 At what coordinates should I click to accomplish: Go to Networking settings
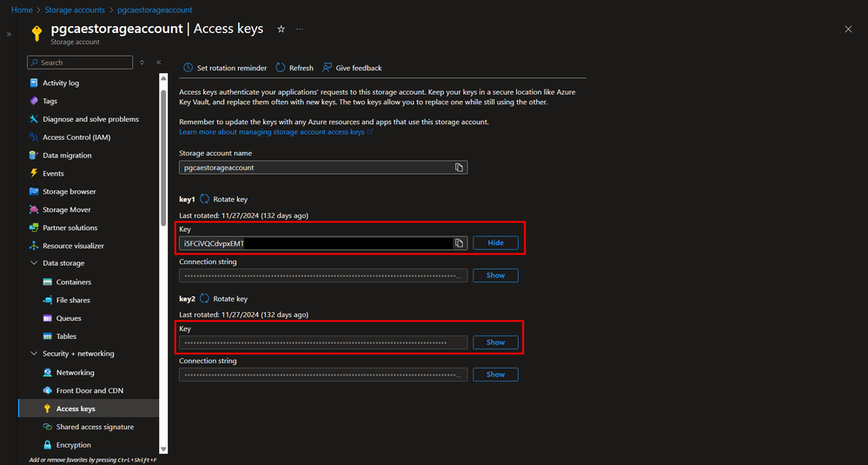(x=76, y=373)
